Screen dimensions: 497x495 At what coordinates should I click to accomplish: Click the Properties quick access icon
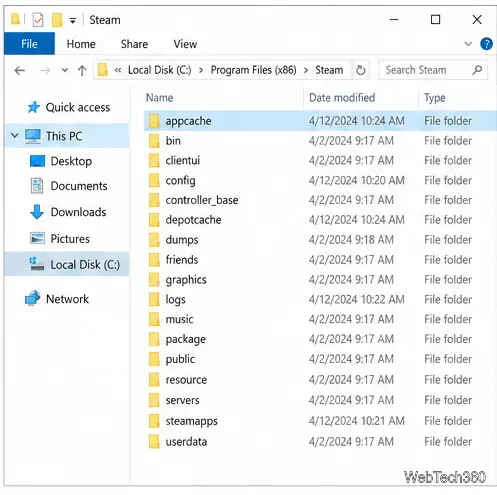tap(38, 20)
